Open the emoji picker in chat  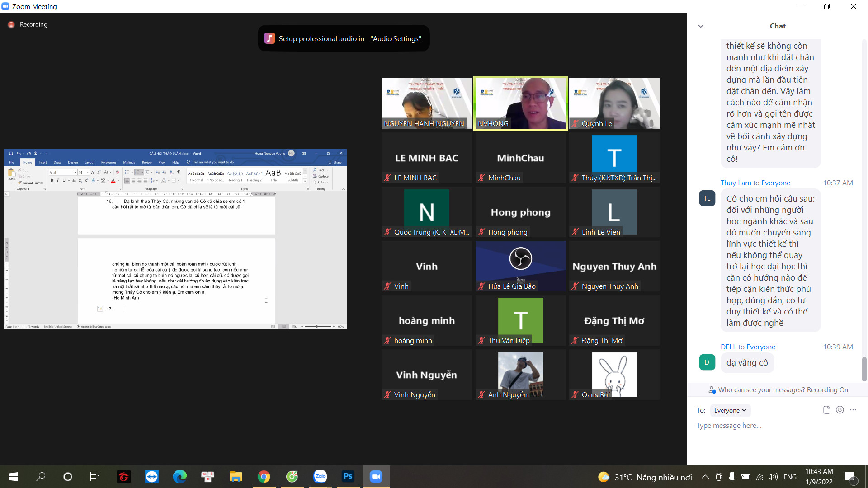click(840, 410)
